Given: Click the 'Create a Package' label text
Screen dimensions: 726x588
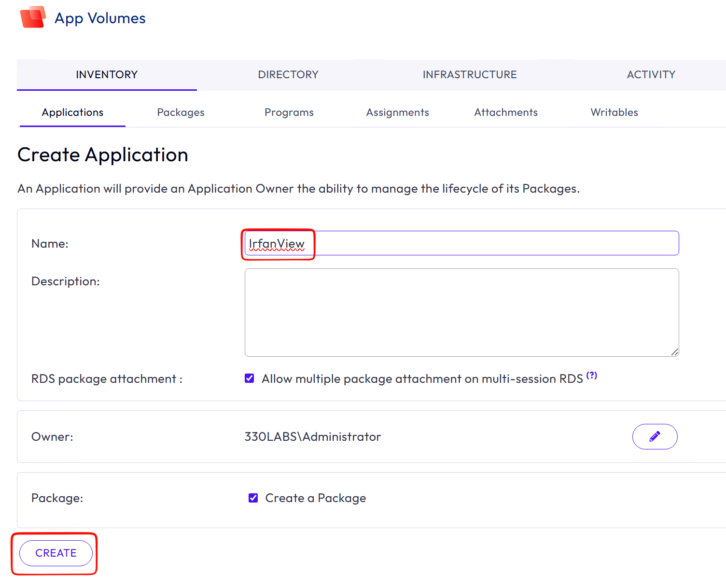Looking at the screenshot, I should click(x=316, y=498).
